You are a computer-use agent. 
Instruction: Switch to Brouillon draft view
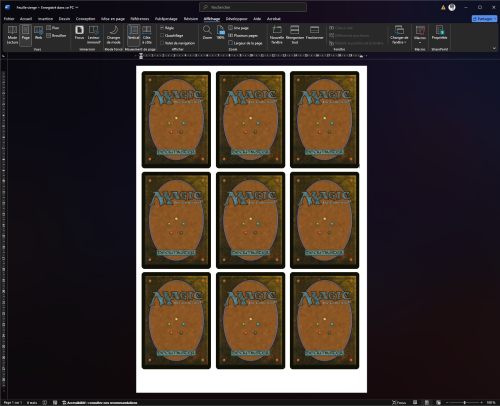click(x=56, y=35)
